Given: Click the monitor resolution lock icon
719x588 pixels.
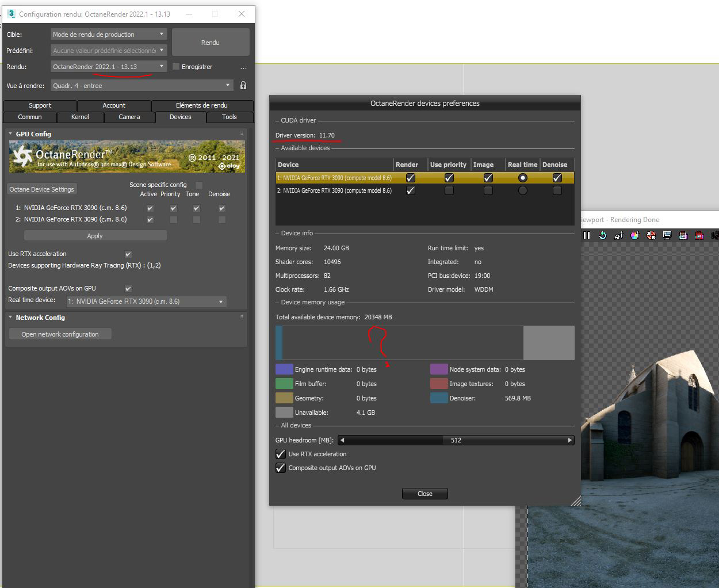Looking at the screenshot, I should point(667,235).
